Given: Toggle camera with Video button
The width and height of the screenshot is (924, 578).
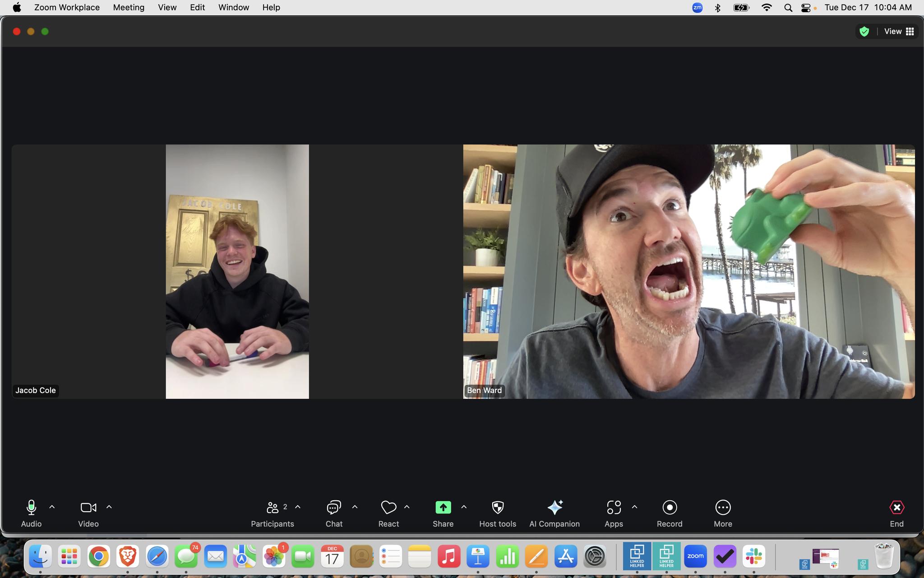Looking at the screenshot, I should [88, 513].
